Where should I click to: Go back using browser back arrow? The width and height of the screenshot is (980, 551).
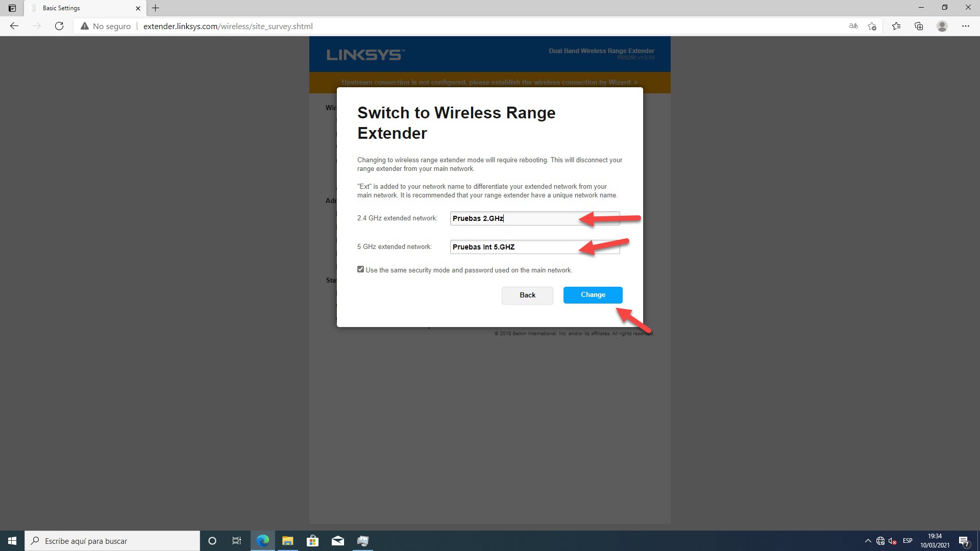coord(14,26)
